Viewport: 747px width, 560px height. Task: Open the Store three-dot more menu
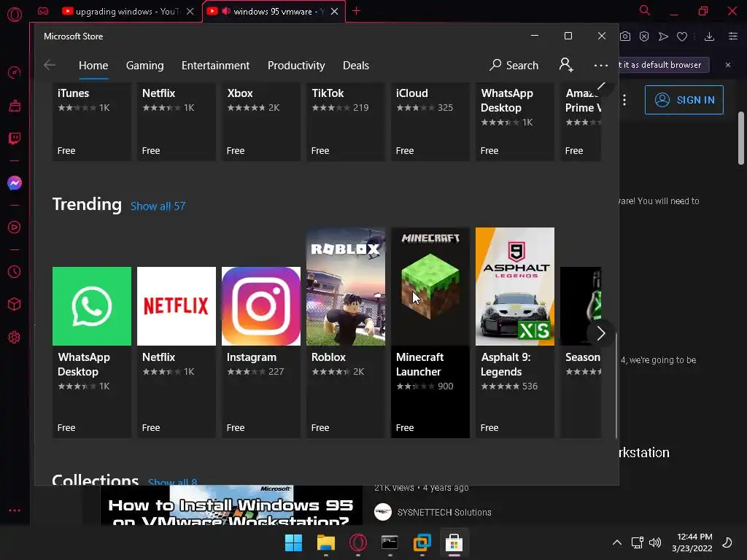coord(601,65)
